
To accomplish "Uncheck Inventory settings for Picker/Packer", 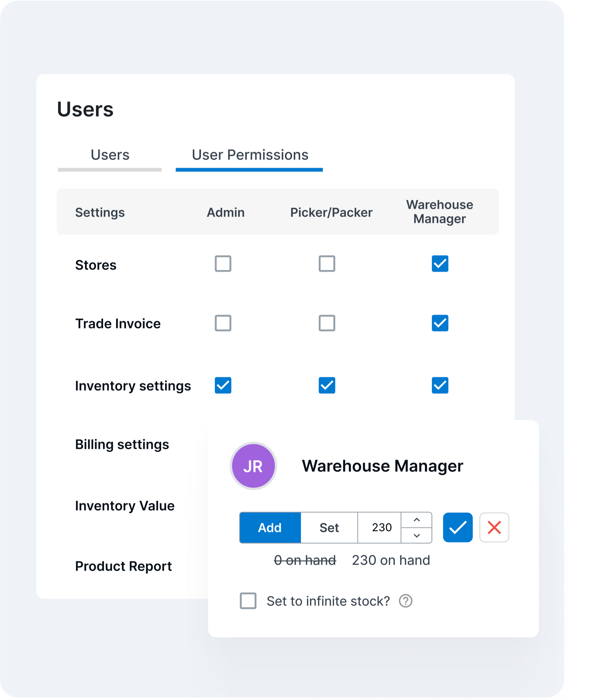I will 327,385.
